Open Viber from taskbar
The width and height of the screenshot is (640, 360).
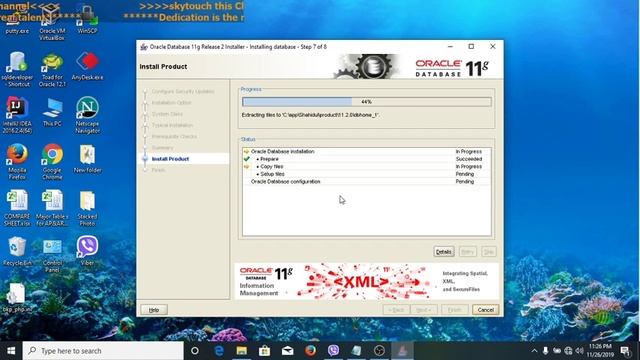(333, 351)
